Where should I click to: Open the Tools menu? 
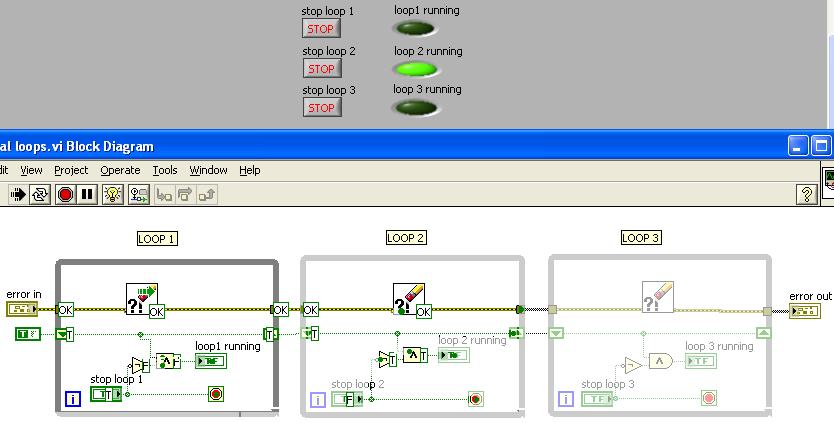tap(165, 170)
